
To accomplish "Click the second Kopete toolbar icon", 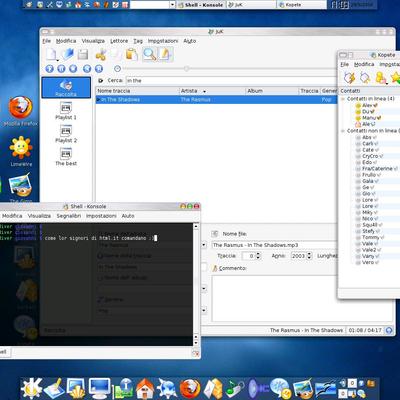I will (x=365, y=78).
